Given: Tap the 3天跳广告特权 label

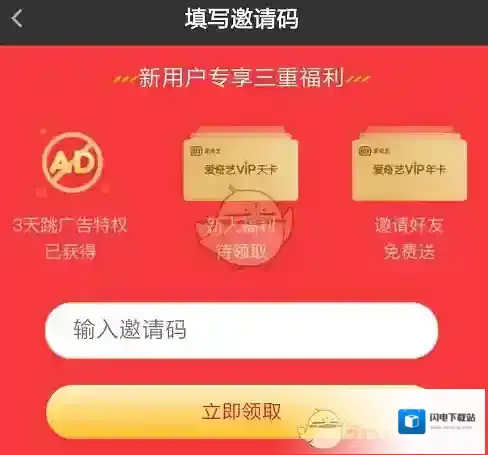Looking at the screenshot, I should (x=70, y=225).
